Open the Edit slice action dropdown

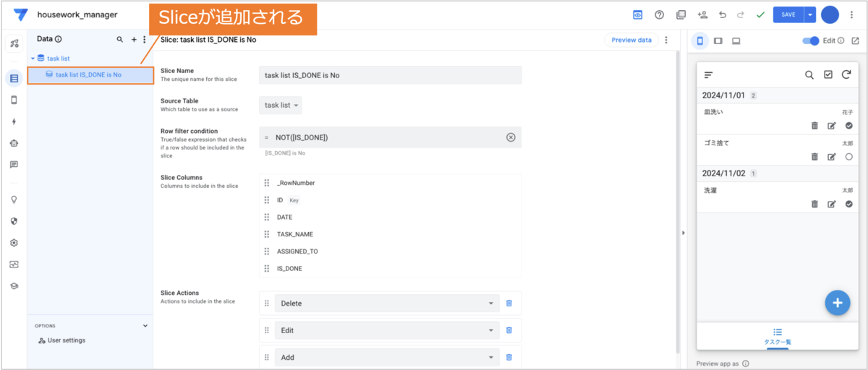(387, 330)
